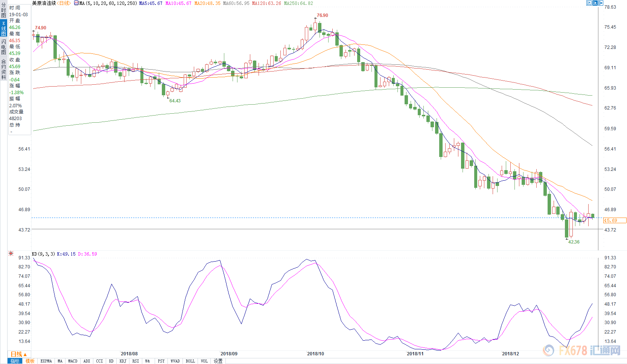Apply the VOL indicator
Viewport: 627px width, 364px height.
(204, 361)
